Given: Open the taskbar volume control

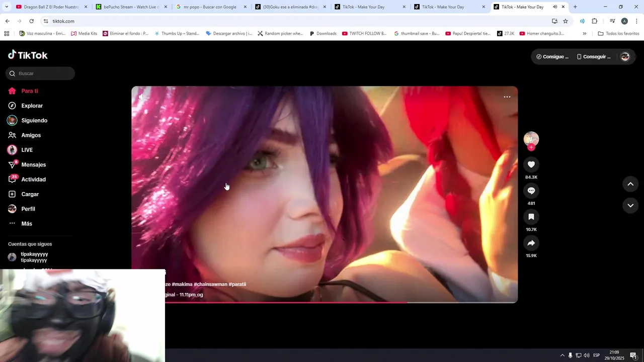Looking at the screenshot, I should (587, 355).
